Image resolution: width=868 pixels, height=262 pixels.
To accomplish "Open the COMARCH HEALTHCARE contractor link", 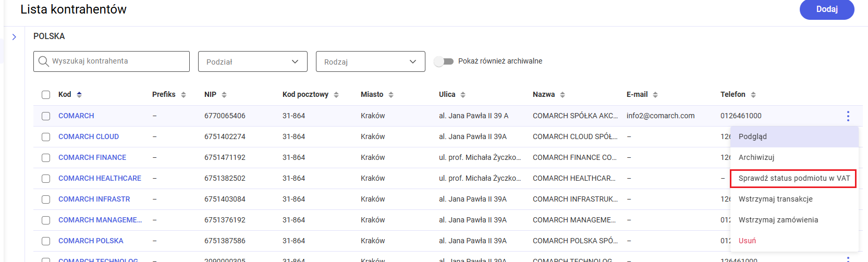I will [100, 178].
